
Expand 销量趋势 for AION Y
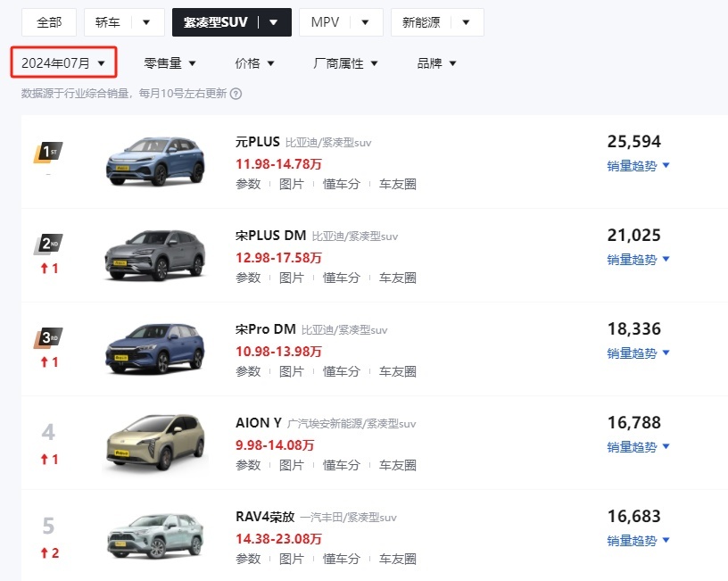638,447
